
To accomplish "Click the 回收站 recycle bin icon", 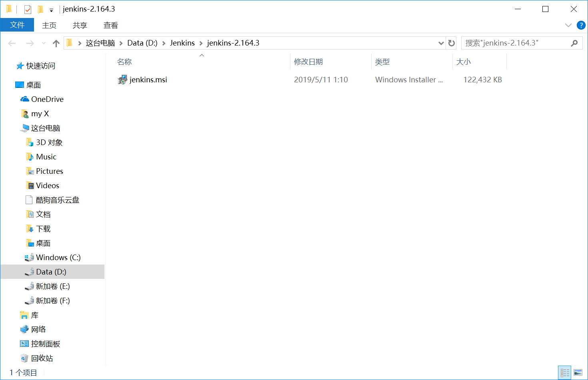I will pyautogui.click(x=24, y=358).
